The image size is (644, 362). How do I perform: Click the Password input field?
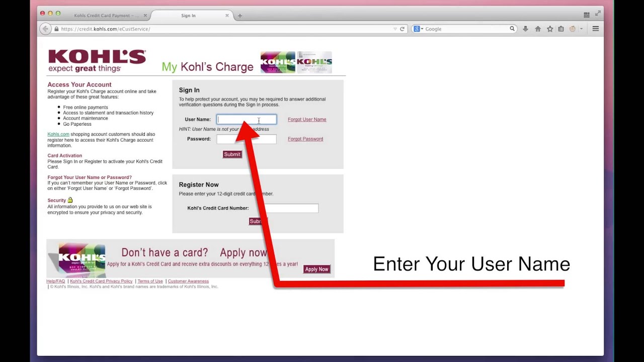click(247, 139)
